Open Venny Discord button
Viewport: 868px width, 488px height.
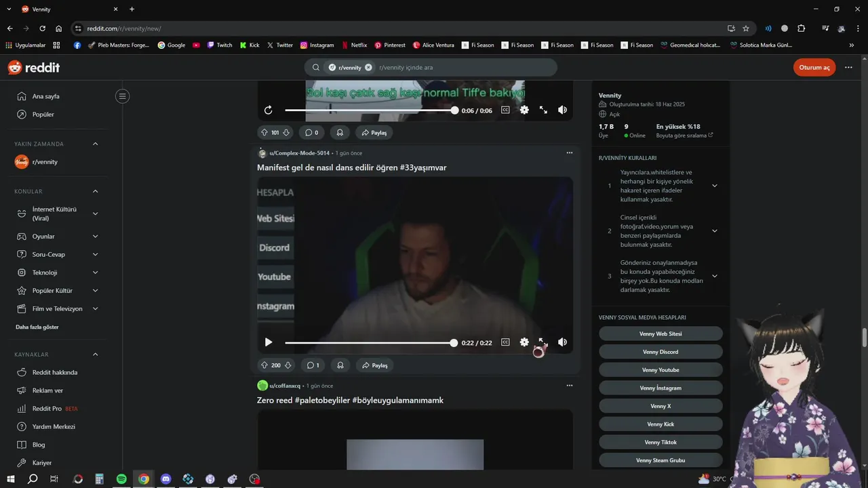click(x=660, y=352)
